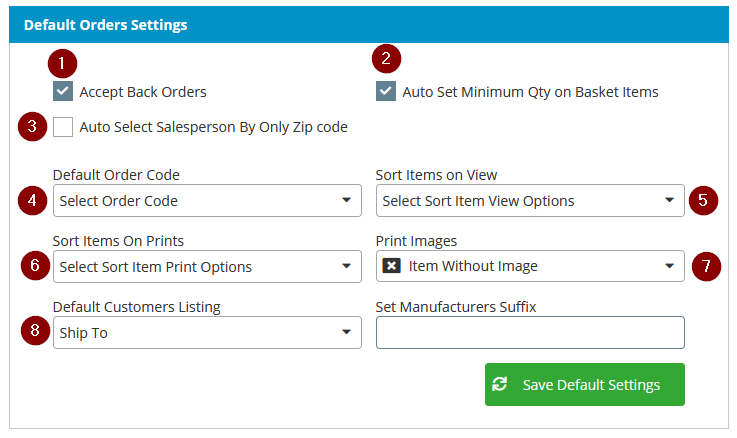Click the refresh icon on Save button
The height and width of the screenshot is (438, 737).
pos(500,384)
